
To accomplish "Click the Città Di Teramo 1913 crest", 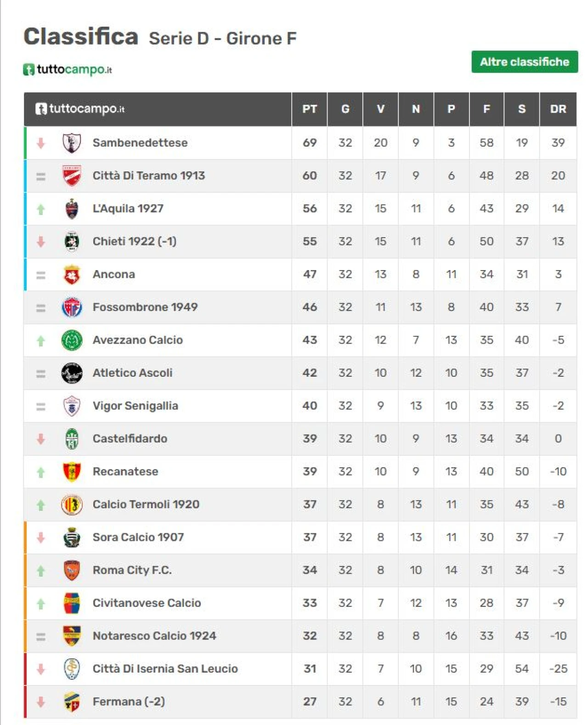I will [72, 176].
